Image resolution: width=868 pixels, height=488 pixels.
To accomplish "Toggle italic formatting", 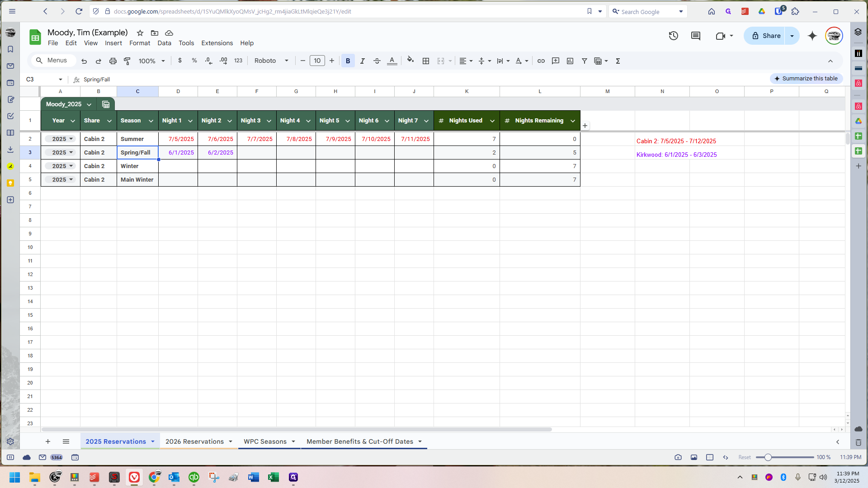I will coord(363,61).
